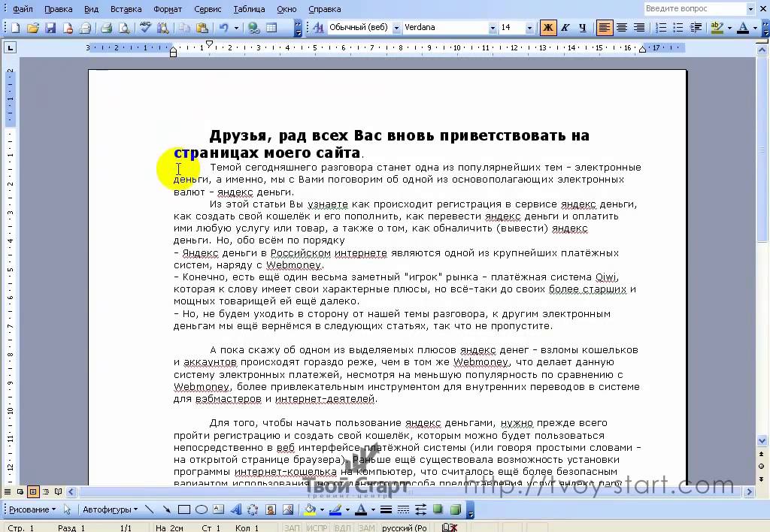Draw an oval shape
This screenshot has height=532, width=770.
(202, 509)
